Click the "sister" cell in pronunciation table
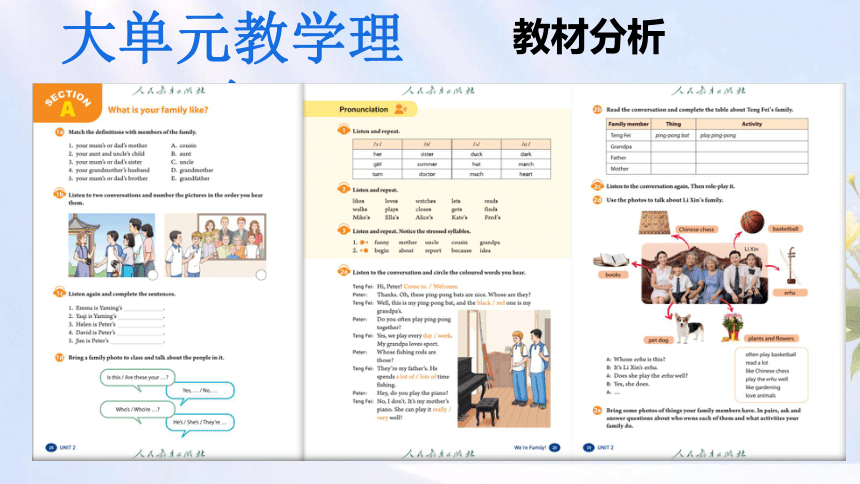This screenshot has width=860, height=484. (427, 154)
